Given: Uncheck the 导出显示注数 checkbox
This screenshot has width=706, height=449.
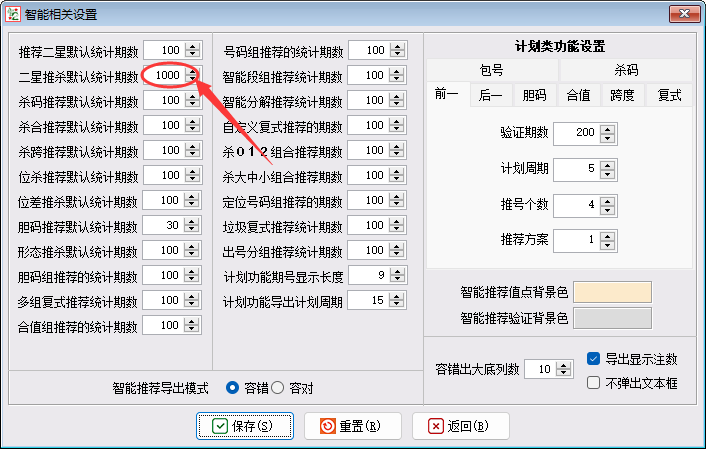Looking at the screenshot, I should (593, 359).
